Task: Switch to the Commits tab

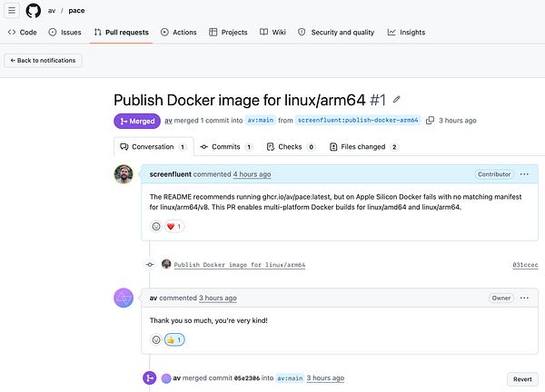Action: click(226, 147)
